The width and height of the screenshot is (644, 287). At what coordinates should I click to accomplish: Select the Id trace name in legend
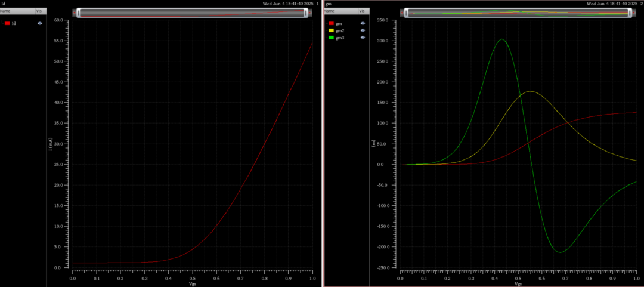pyautogui.click(x=14, y=23)
